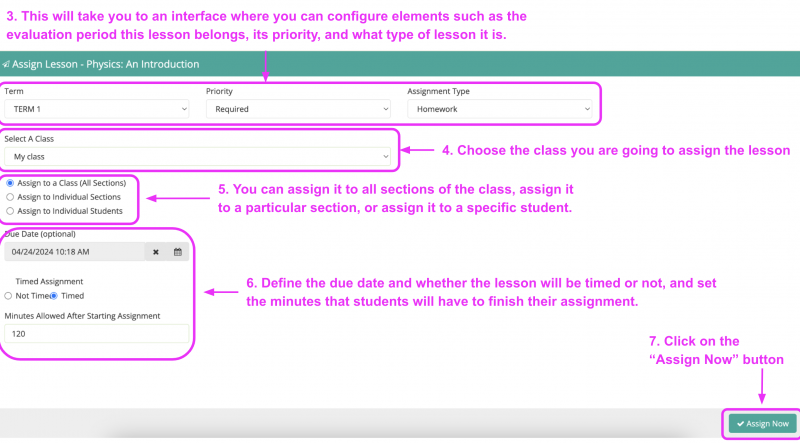
Task: Enable the Timed radio option
Action: coord(55,296)
